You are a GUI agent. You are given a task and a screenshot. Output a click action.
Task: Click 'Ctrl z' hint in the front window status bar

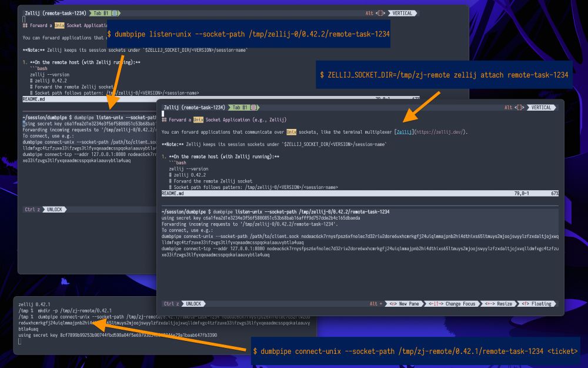pos(171,304)
